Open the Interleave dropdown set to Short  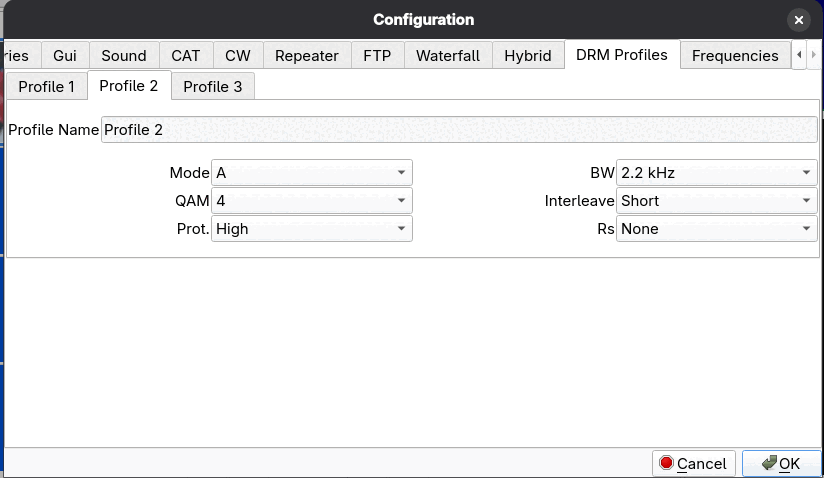pos(717,201)
